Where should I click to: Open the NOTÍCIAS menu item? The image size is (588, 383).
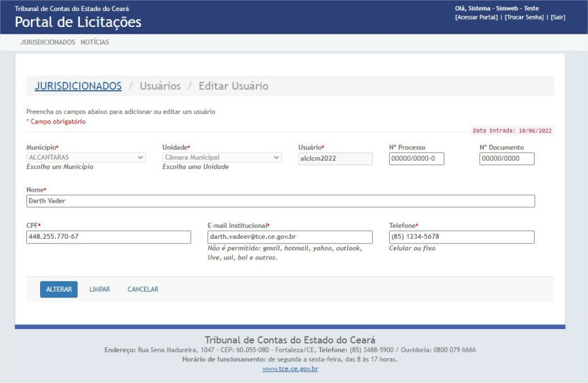point(95,42)
